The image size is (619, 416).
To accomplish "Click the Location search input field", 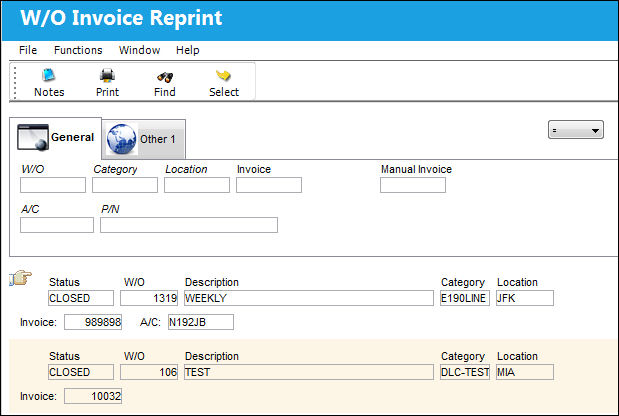I will pyautogui.click(x=197, y=185).
